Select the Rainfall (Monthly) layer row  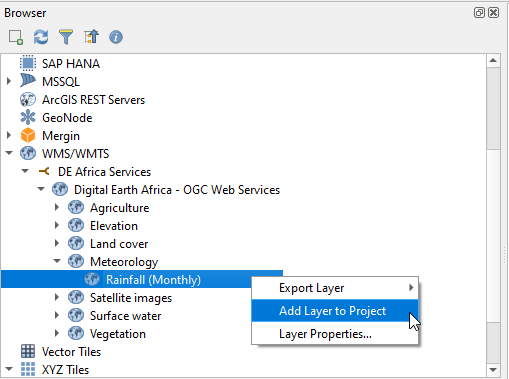[x=142, y=279]
